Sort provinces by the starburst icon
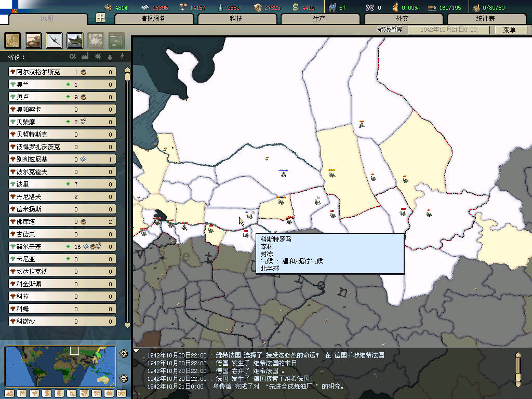532x399 pixels. 98,56
